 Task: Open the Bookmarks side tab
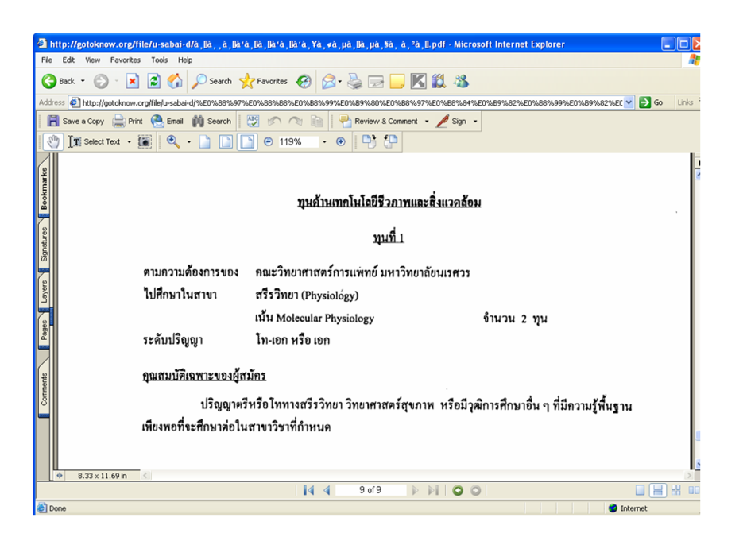pos(44,189)
